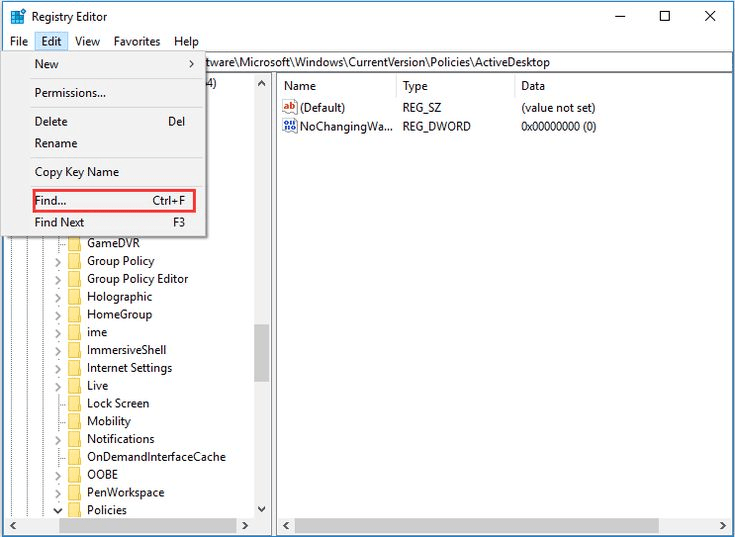
Task: Click the Group Policy Editor folder icon
Action: tap(73, 279)
